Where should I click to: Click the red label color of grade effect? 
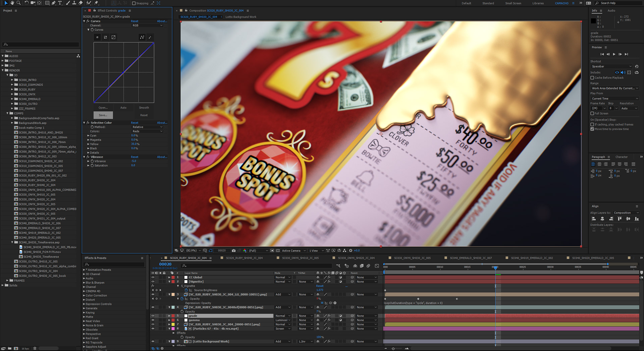pyautogui.click(x=90, y=10)
